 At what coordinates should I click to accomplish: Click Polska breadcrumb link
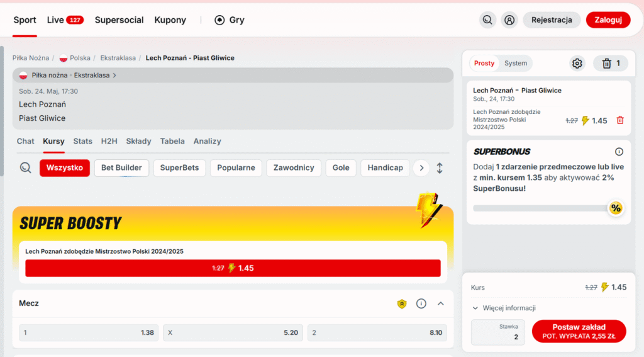pos(80,58)
